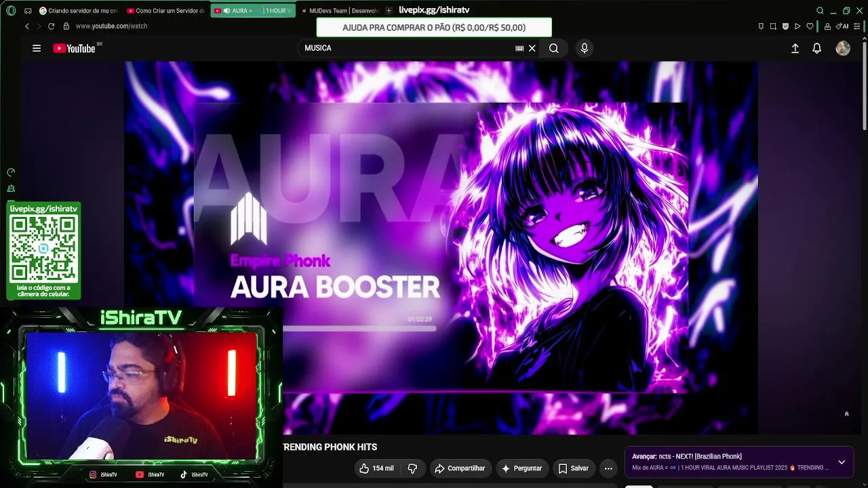Search open tabs with the magnifier icon
This screenshot has height=488, width=868.
[820, 11]
